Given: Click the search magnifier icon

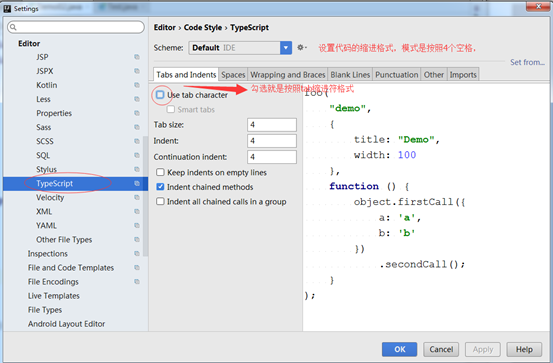Looking at the screenshot, I should pos(13,27).
